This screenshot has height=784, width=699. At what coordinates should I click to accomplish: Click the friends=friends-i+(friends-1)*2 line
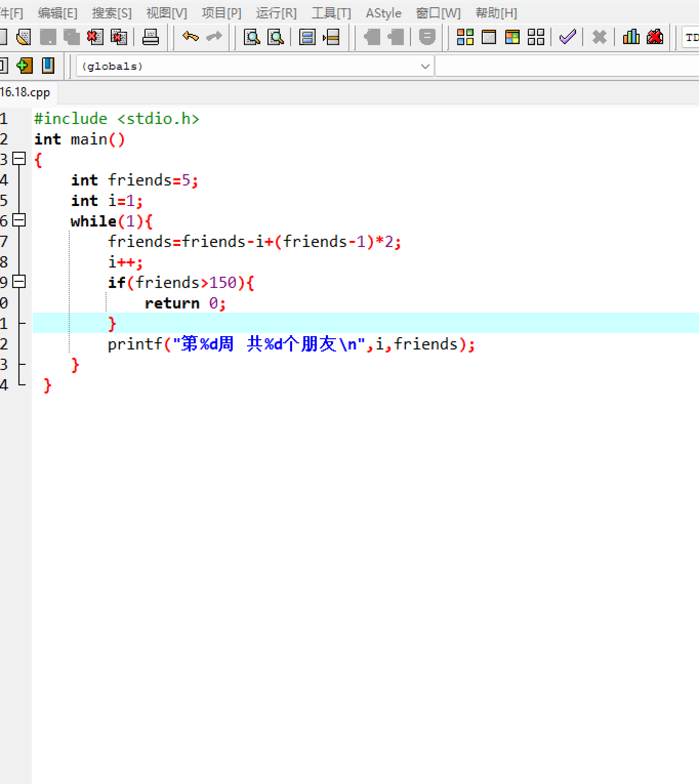click(255, 241)
